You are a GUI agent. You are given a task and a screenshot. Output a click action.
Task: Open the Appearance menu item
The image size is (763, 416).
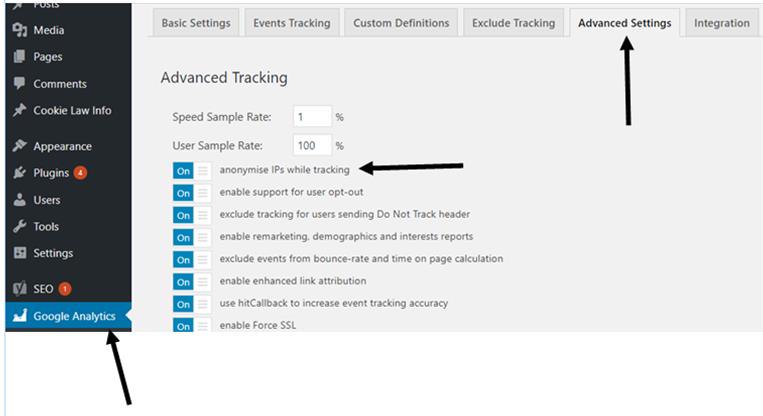click(68, 146)
